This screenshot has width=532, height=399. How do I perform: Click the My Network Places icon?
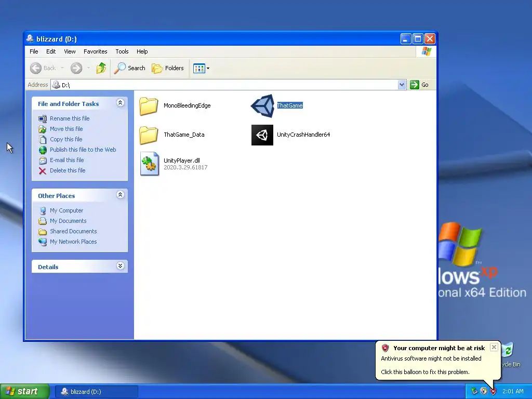(43, 242)
